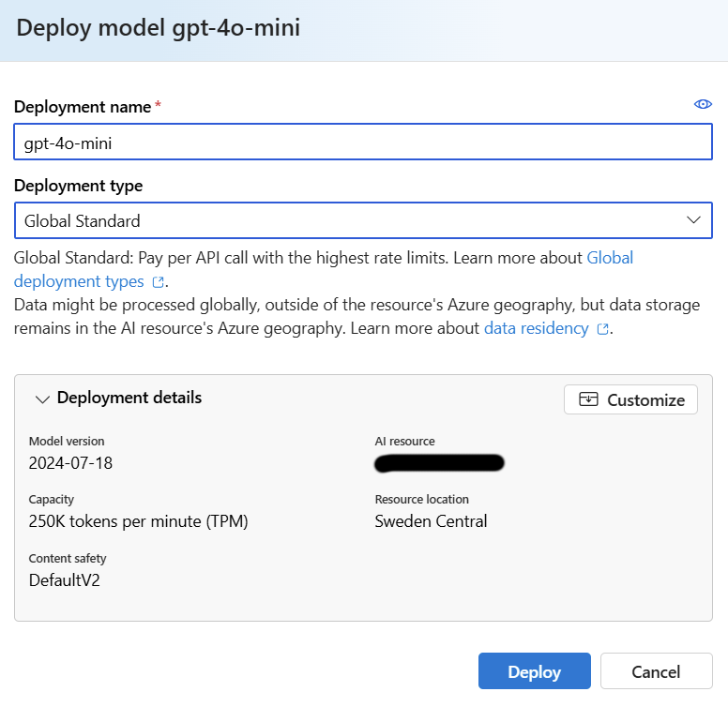Click the Deployment details heading text
The width and height of the screenshot is (728, 707).
(129, 398)
